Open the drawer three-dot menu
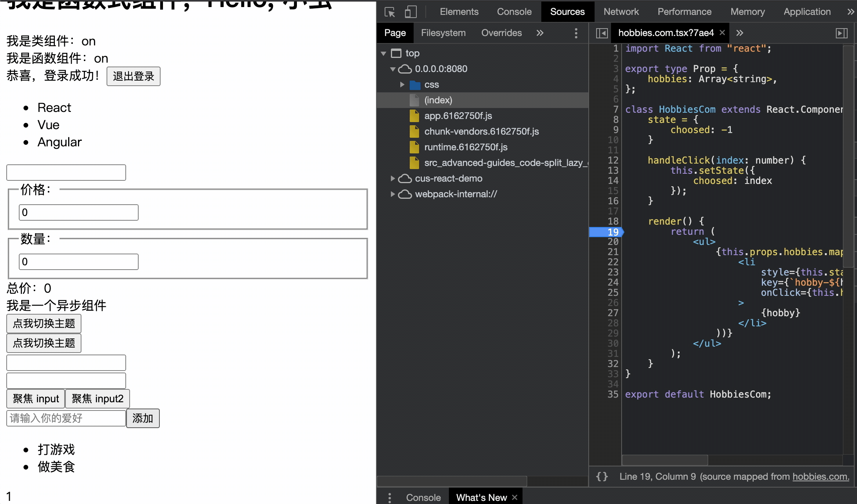This screenshot has width=857, height=504. coord(389,497)
